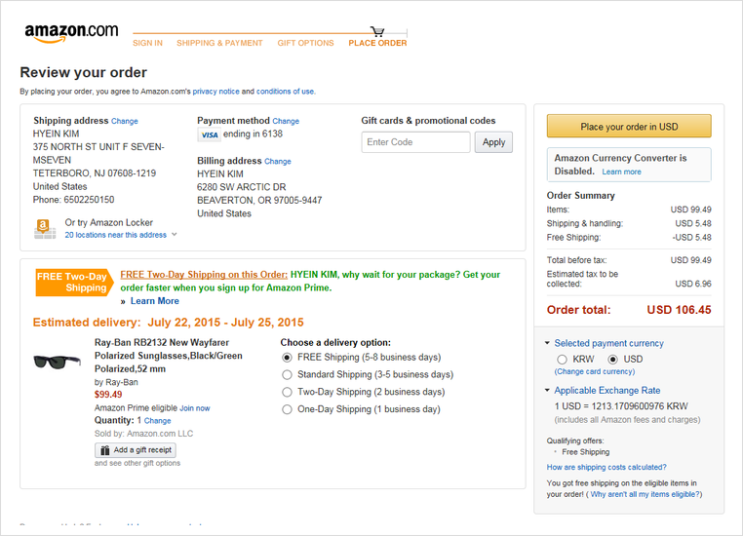Collapse the Applicable Exchange Rate section
743x536 pixels.
click(548, 390)
